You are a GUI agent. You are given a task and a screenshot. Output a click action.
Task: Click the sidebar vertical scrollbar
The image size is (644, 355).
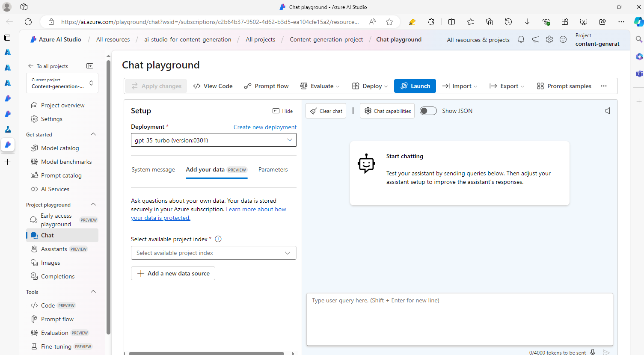click(109, 197)
